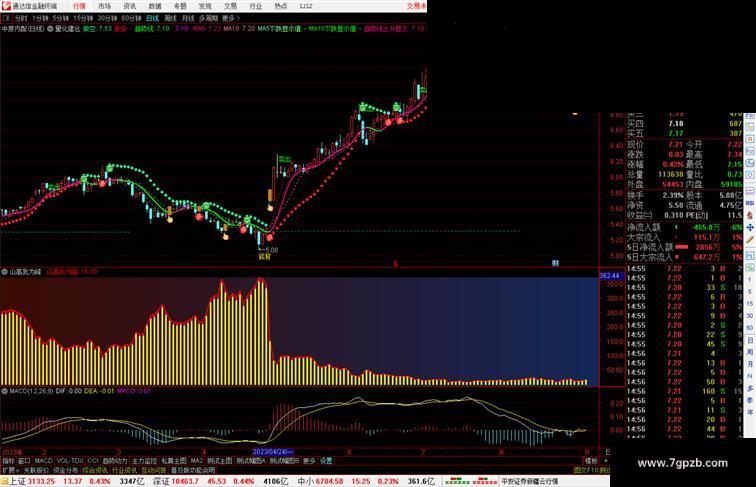The image size is (756, 487).
Task: Switch chart to 1分钟 period
Action: (40, 18)
